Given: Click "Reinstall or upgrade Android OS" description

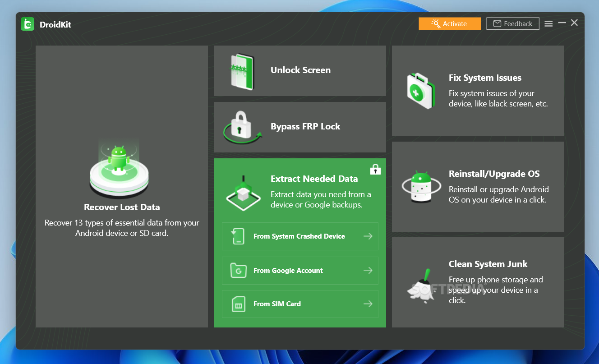Looking at the screenshot, I should tap(498, 195).
